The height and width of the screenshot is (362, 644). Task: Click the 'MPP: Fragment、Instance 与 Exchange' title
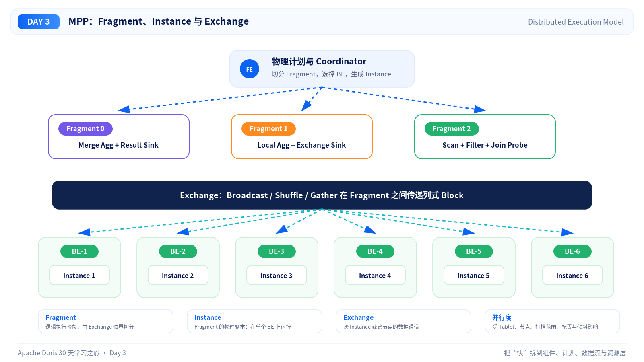click(159, 21)
